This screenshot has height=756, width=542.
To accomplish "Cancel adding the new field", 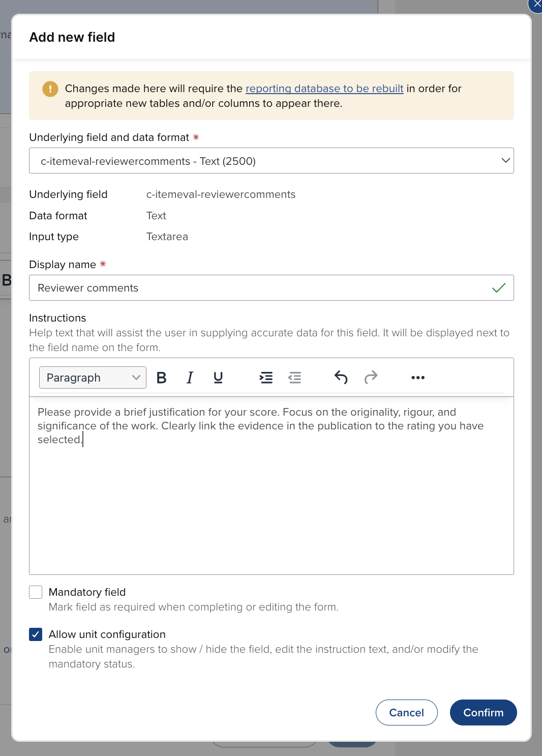I will pyautogui.click(x=406, y=712).
